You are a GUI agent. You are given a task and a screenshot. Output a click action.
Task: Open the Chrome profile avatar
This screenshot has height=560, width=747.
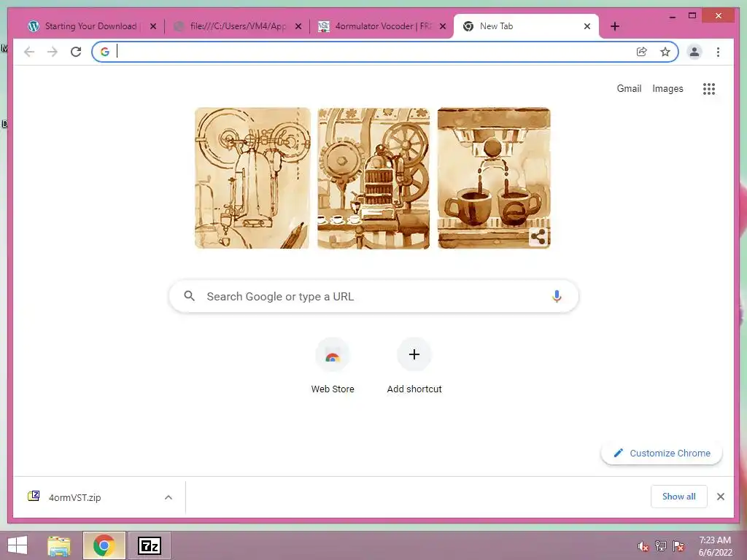694,52
